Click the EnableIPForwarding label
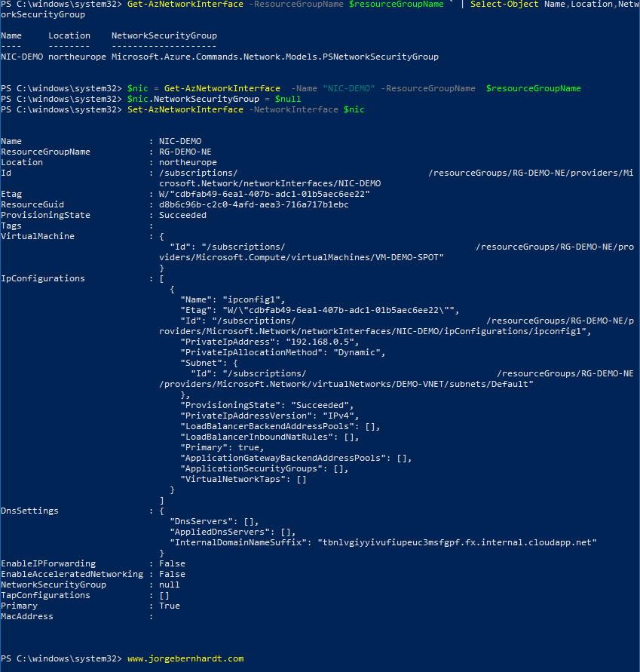The image size is (640, 672). click(48, 563)
